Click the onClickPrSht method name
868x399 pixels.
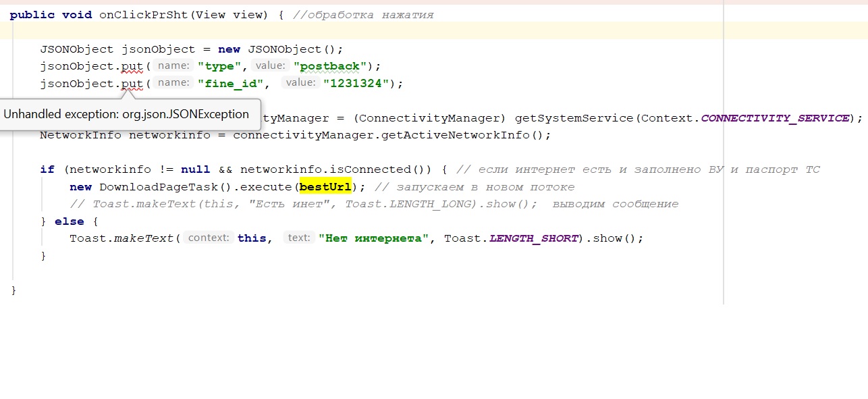tap(144, 15)
